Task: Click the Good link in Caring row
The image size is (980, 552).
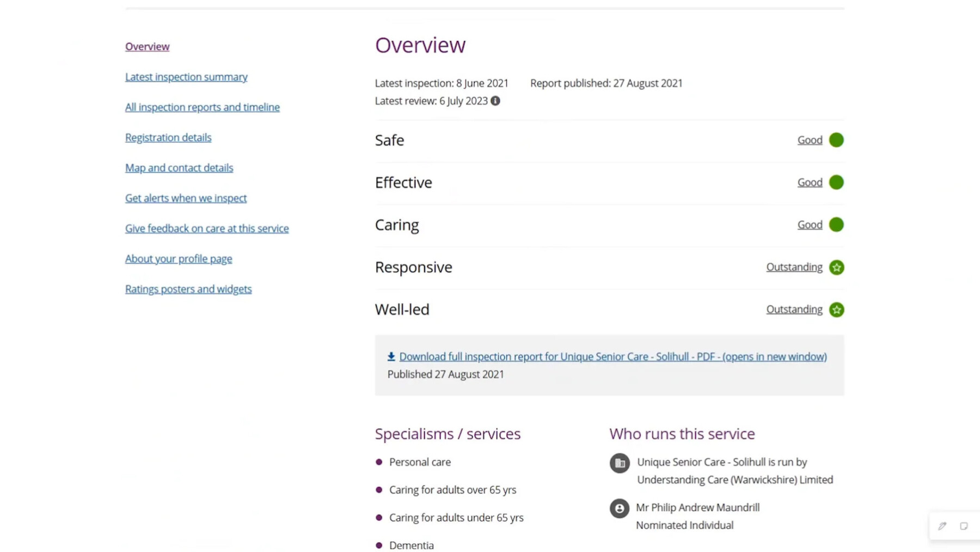Action: [x=810, y=225]
